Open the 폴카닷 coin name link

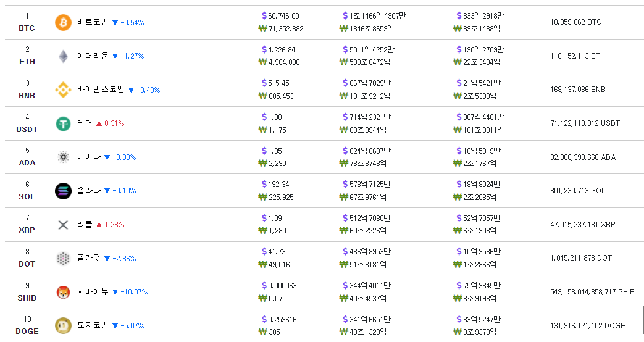point(89,258)
